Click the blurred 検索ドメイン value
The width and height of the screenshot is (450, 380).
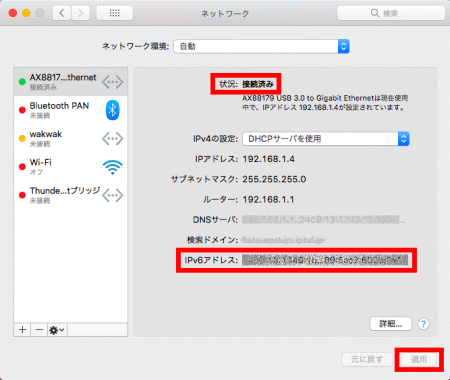point(283,240)
